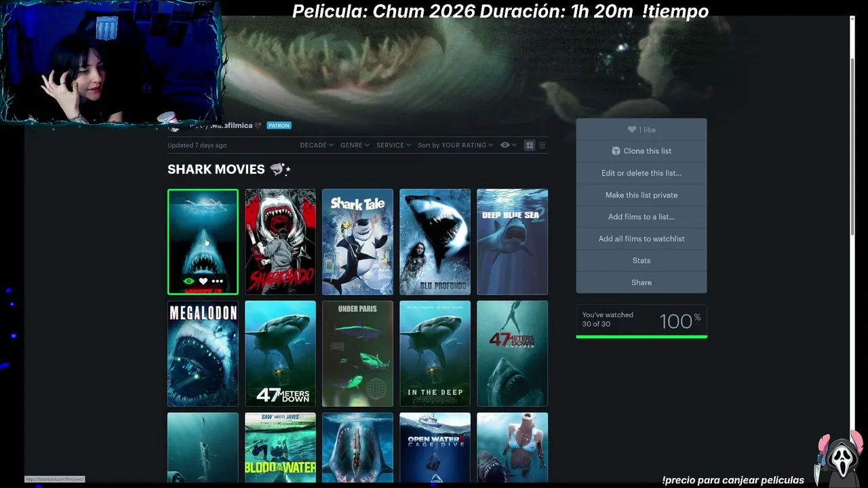The width and height of the screenshot is (868, 488).
Task: Click the 'SHARK MOVIES' list title
Action: [x=216, y=169]
